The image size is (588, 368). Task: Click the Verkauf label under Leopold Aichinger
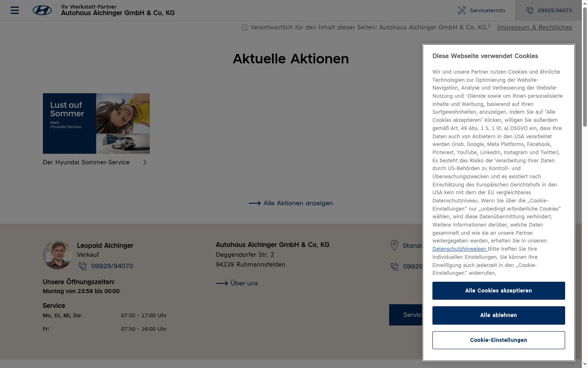pyautogui.click(x=88, y=255)
